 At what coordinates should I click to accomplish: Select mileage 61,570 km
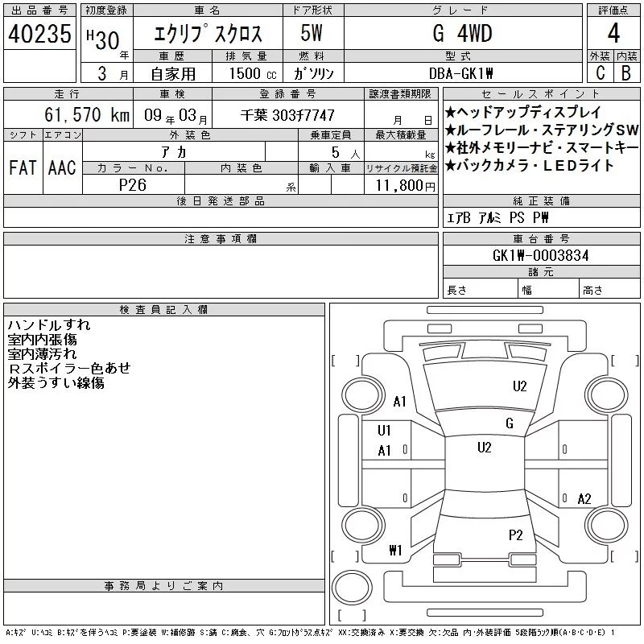click(x=87, y=115)
